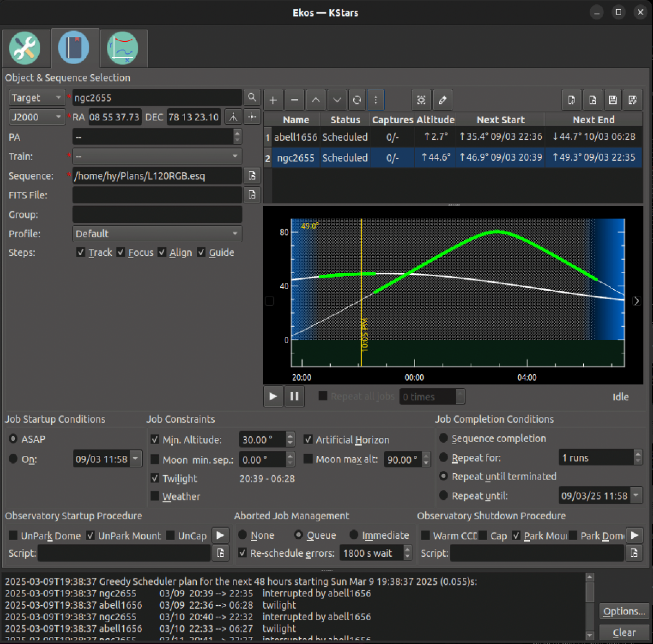The width and height of the screenshot is (653, 644).
Task: Open the Train dropdown
Action: (157, 156)
